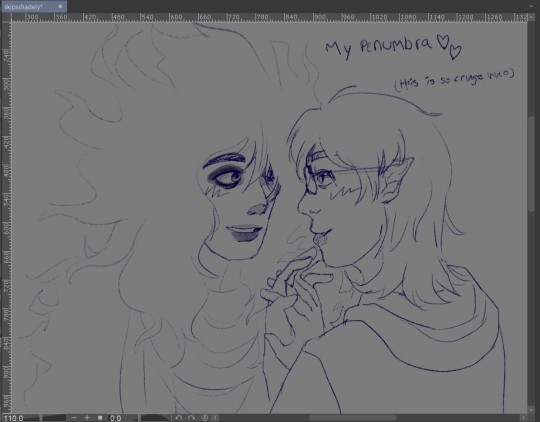The height and width of the screenshot is (422, 540).
Task: Open the tab list chevron at top right
Action: coord(531,6)
